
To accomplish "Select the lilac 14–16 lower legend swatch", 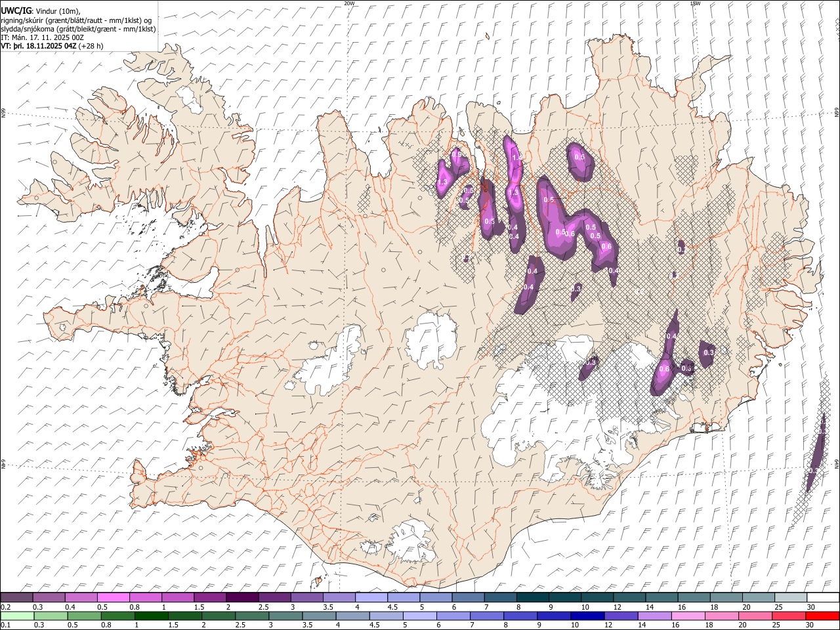I will click(x=654, y=616).
